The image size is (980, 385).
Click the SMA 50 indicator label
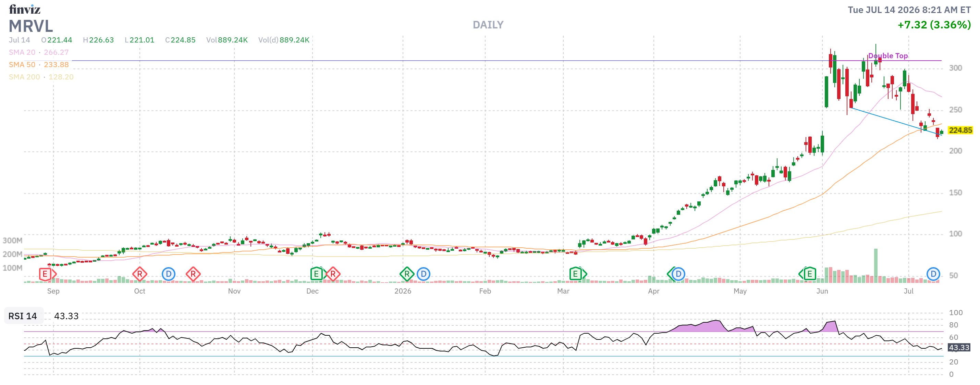click(x=22, y=65)
